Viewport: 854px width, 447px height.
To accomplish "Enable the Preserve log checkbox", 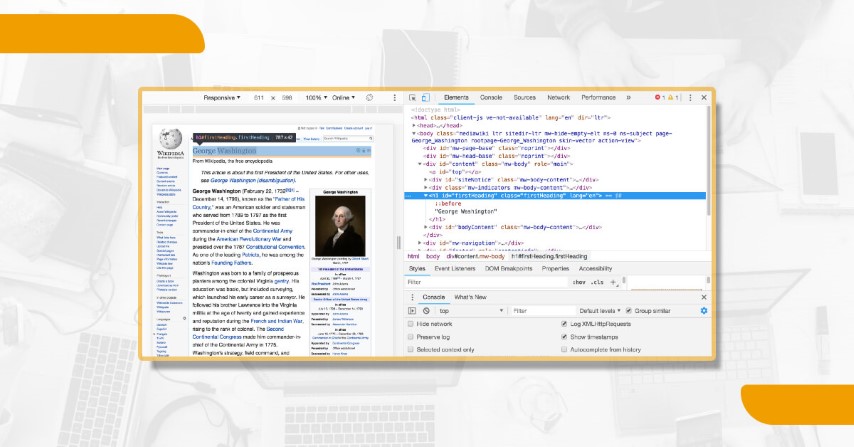I will (411, 337).
